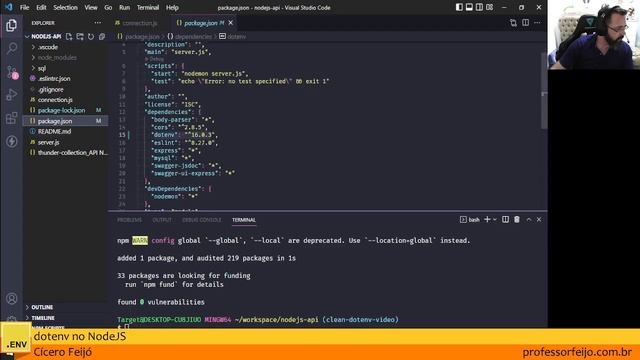Open Explorer more actions ellipsis
640x360 pixels.
[98, 23]
